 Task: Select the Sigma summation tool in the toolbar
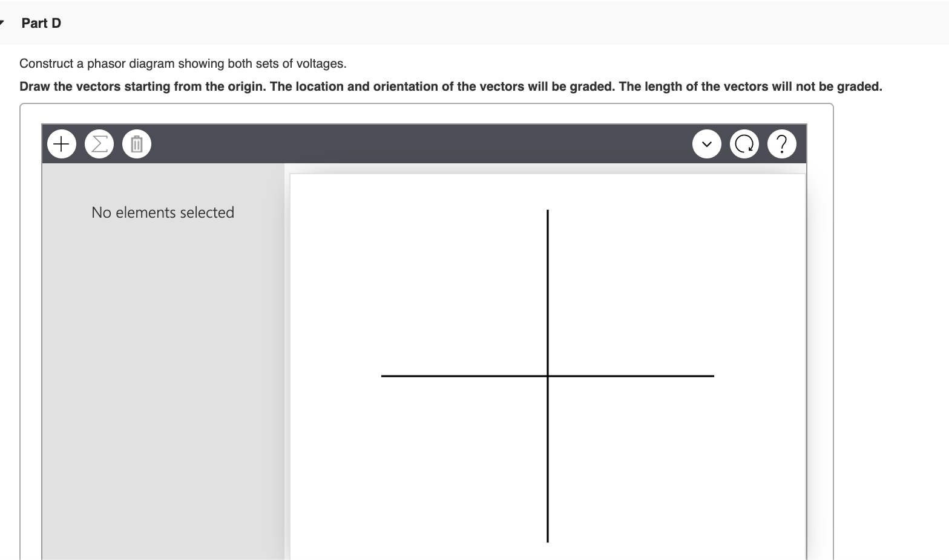pyautogui.click(x=99, y=144)
